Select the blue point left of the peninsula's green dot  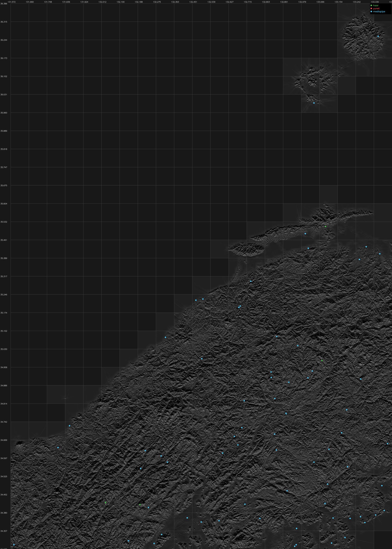click(x=305, y=234)
